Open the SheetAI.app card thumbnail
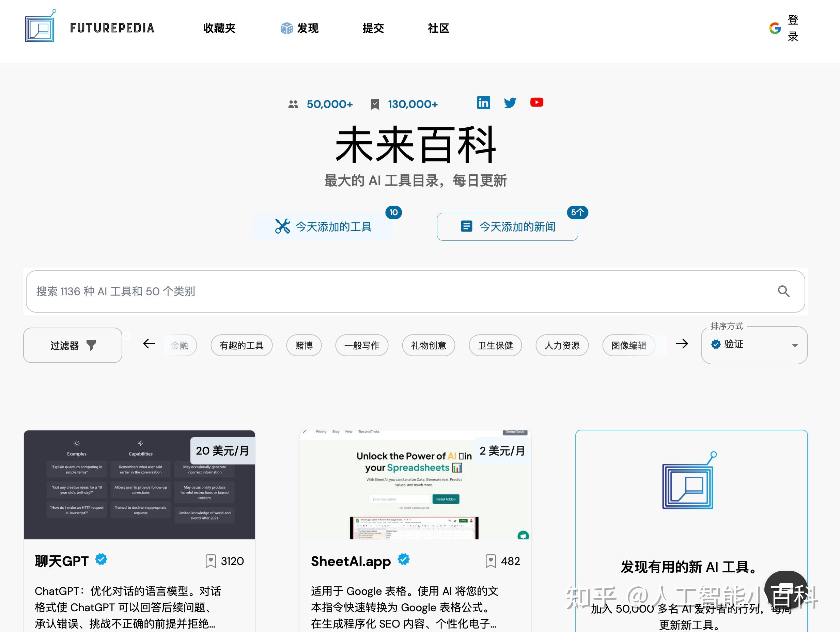 [416, 485]
